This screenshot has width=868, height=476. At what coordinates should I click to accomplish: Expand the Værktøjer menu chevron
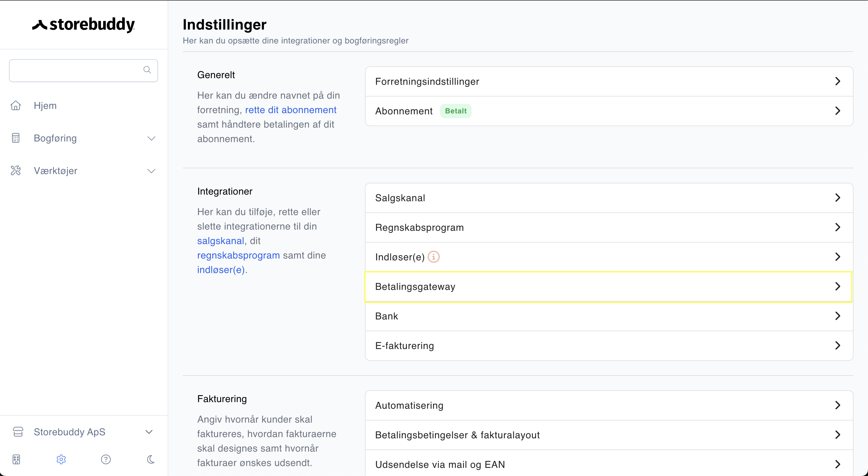click(x=151, y=171)
